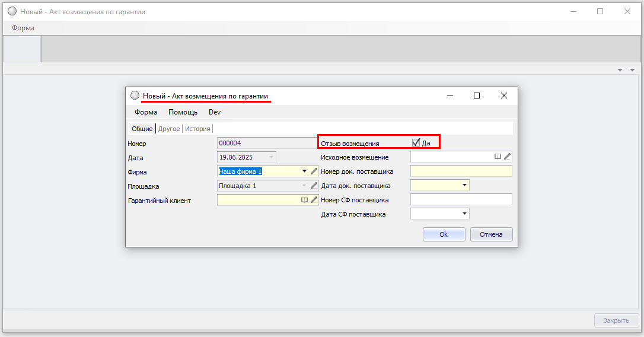Click the pencil icon next to Фирма
The width and height of the screenshot is (644, 337).
tap(314, 171)
